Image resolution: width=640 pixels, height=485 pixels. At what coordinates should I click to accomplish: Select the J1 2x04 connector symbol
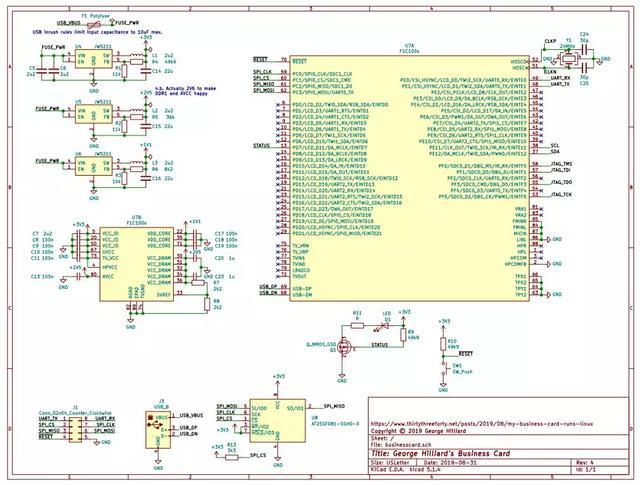75,429
